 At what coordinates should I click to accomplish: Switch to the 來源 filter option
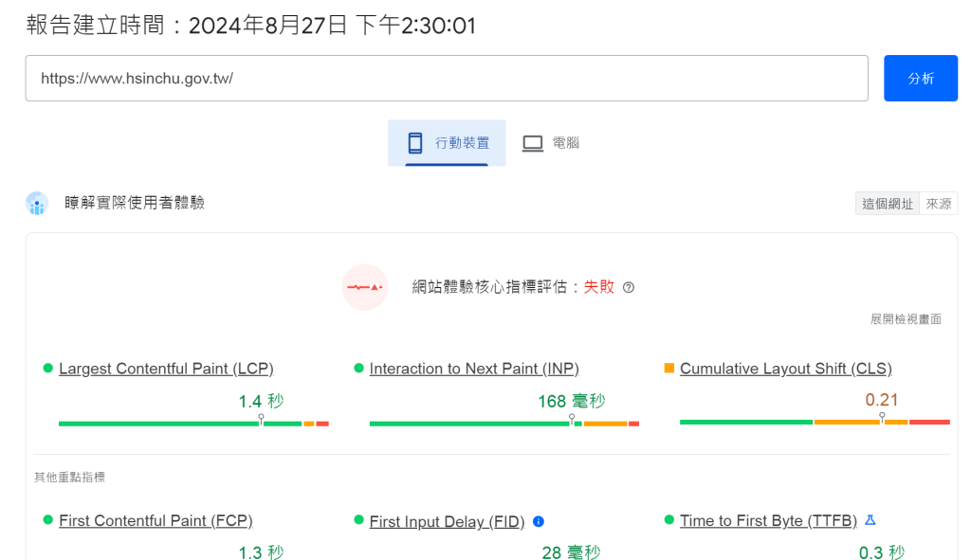[938, 203]
